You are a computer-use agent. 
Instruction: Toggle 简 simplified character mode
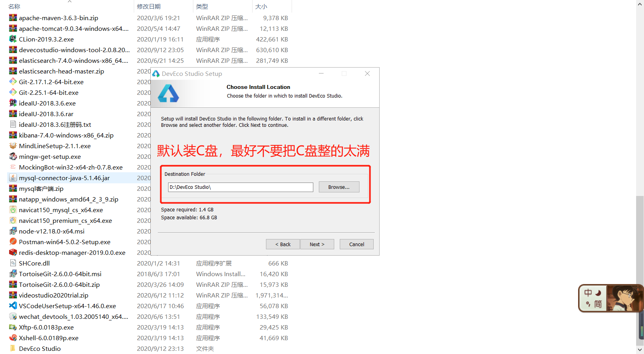(x=598, y=304)
